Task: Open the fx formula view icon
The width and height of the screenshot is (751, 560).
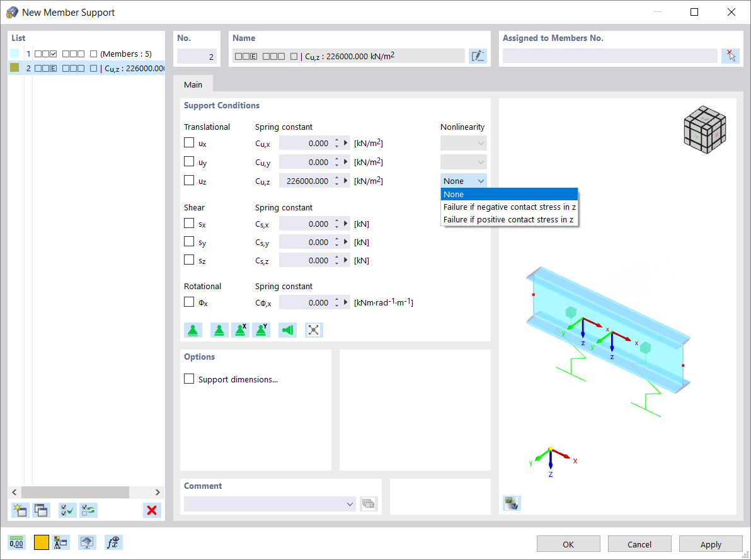Action: 113,542
